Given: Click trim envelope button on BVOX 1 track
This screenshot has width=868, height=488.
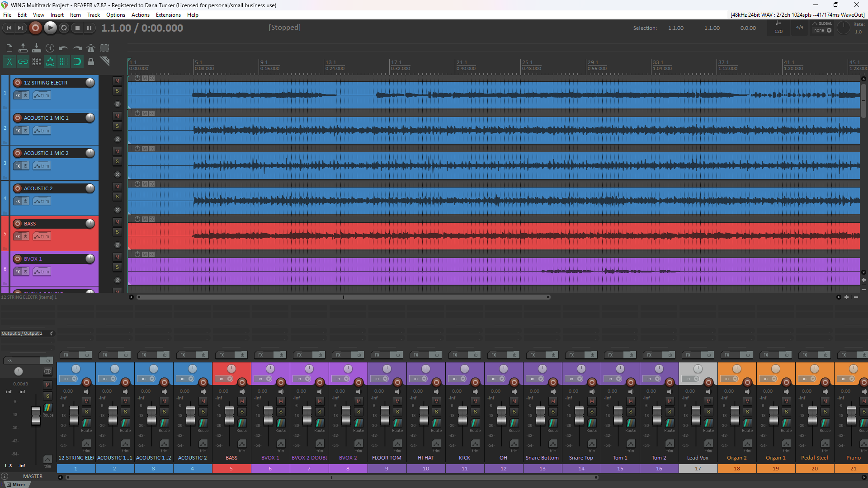Looking at the screenshot, I should (x=42, y=272).
